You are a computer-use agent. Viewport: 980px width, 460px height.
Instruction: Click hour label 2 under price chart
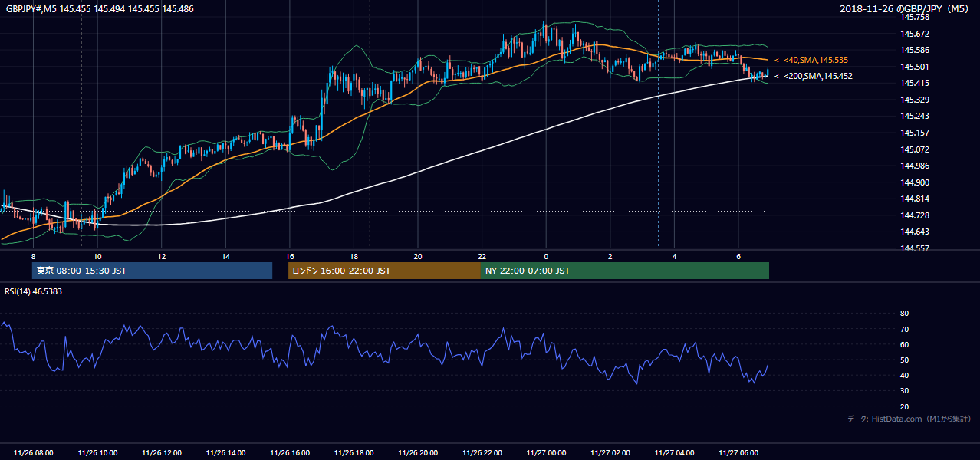tap(610, 256)
